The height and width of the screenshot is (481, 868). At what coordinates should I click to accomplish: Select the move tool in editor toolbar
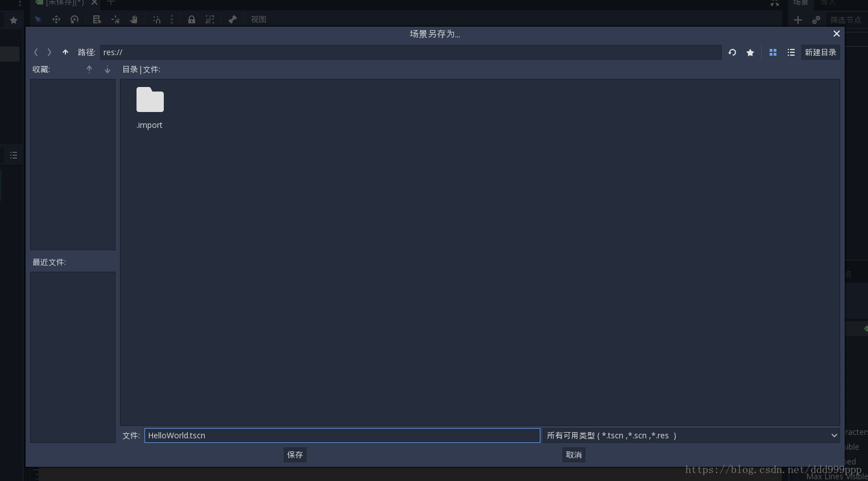point(56,19)
